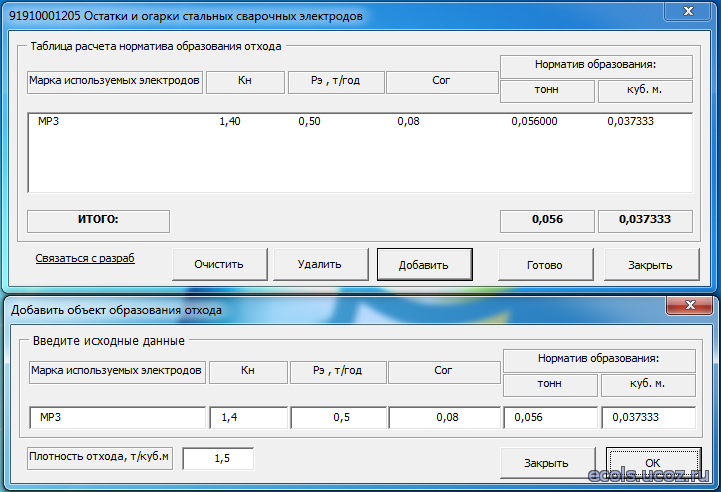Click Закрыть in the upper waste table window
721x492 pixels.
coord(651,264)
